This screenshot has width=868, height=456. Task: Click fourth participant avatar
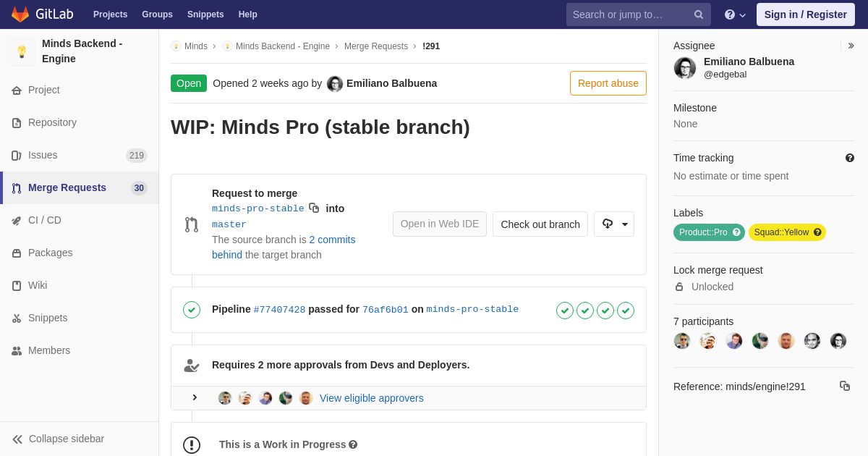tap(760, 341)
